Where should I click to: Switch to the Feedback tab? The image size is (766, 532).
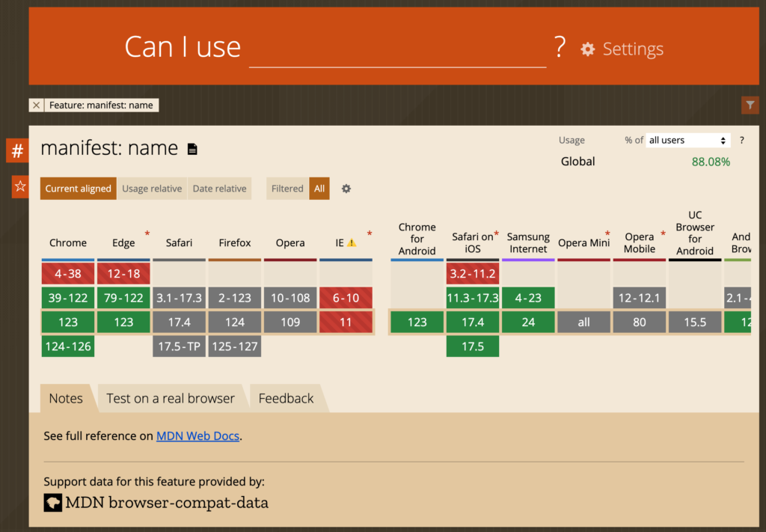286,399
